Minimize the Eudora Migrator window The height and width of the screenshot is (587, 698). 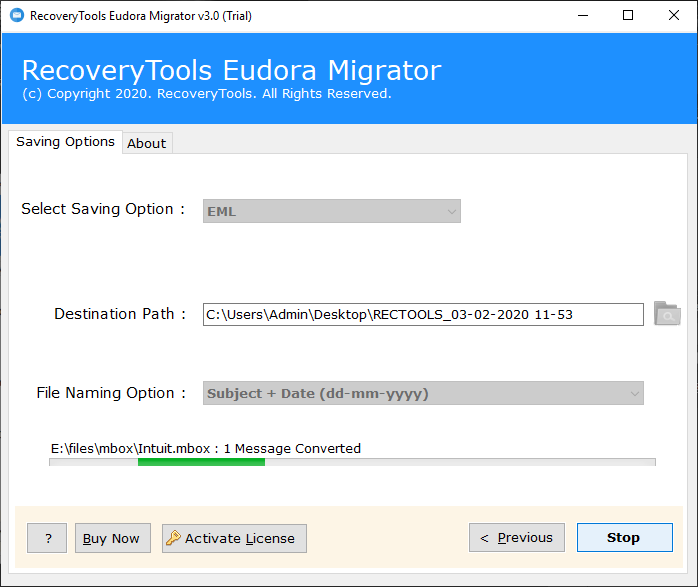click(x=583, y=16)
